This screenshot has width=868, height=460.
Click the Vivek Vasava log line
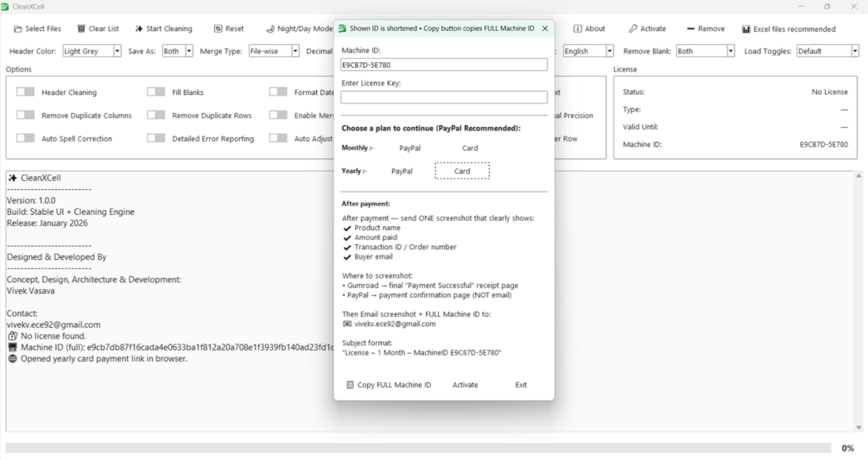[x=30, y=291]
